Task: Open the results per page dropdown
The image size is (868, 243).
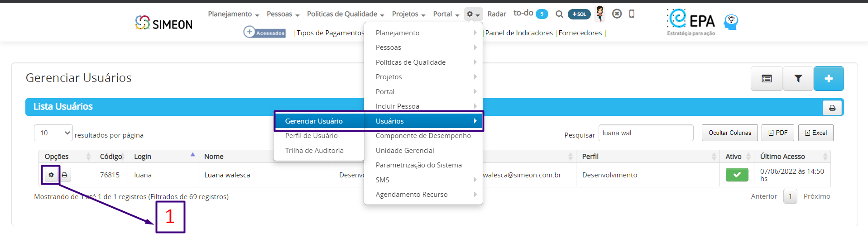Action: point(53,133)
